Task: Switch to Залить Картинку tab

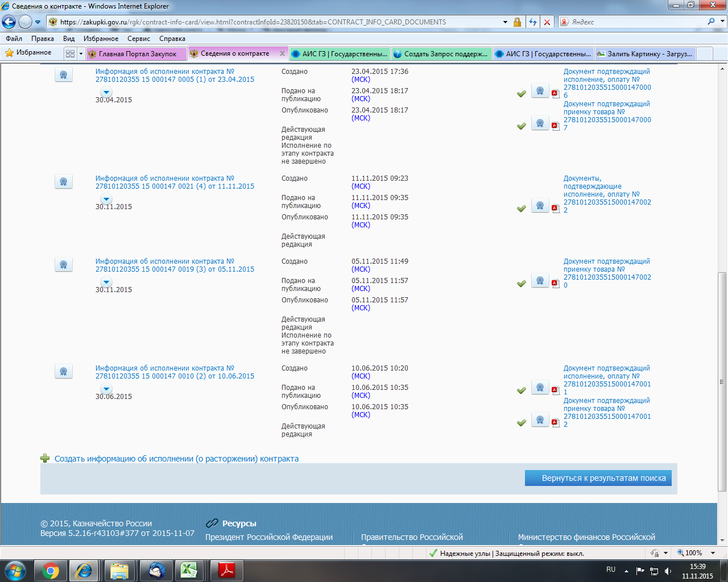Action: (646, 53)
